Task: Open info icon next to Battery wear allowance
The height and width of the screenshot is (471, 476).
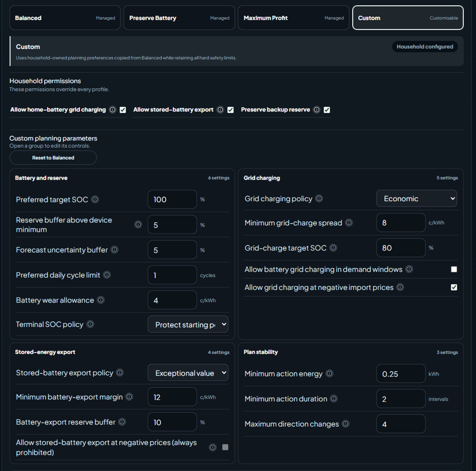Action: point(101,300)
